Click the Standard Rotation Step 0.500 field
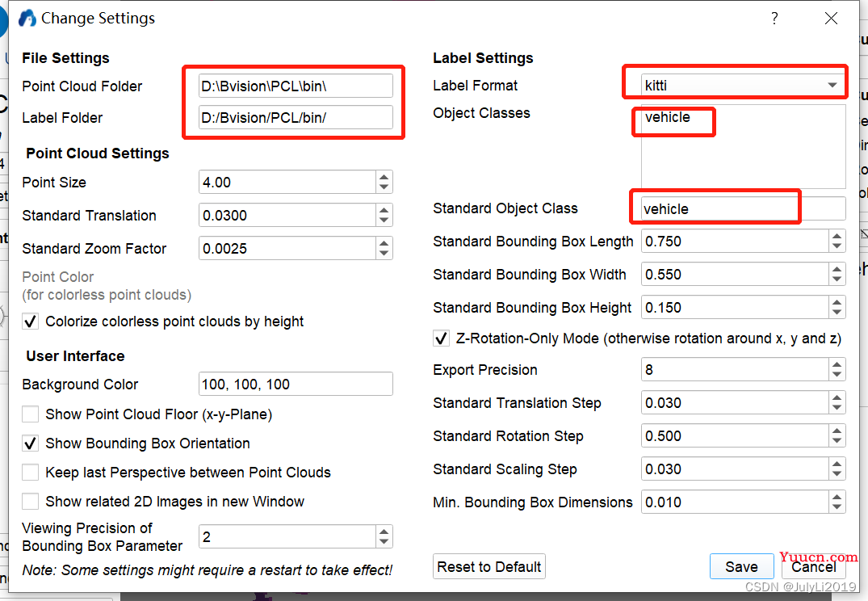 click(x=735, y=436)
